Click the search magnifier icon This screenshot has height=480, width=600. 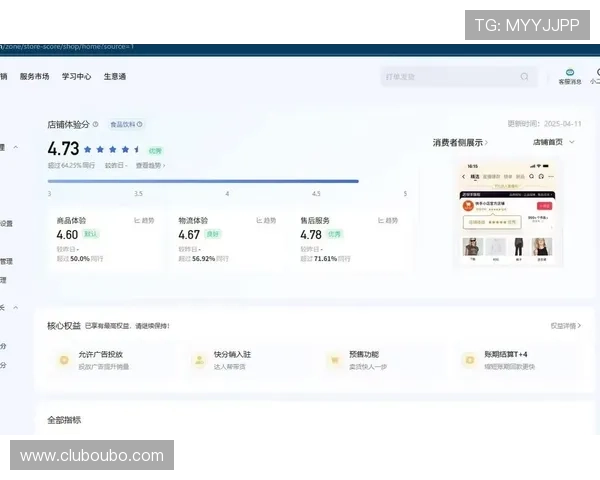[x=524, y=77]
